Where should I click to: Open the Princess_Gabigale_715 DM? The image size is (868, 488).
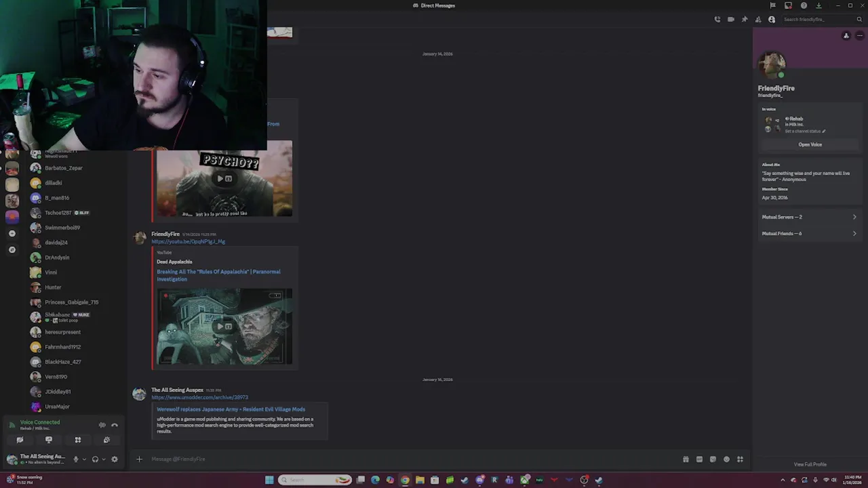point(71,302)
